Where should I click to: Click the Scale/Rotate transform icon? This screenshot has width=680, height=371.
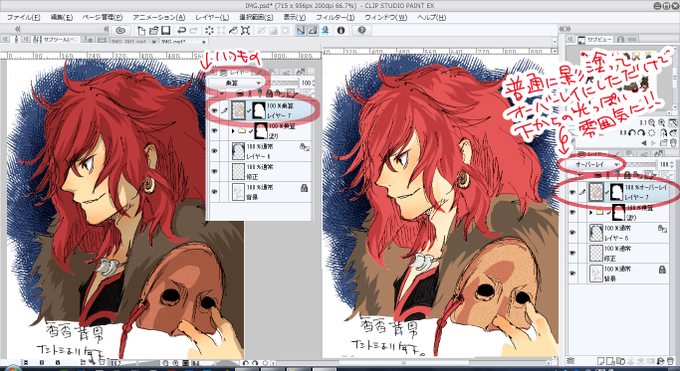[x=245, y=30]
